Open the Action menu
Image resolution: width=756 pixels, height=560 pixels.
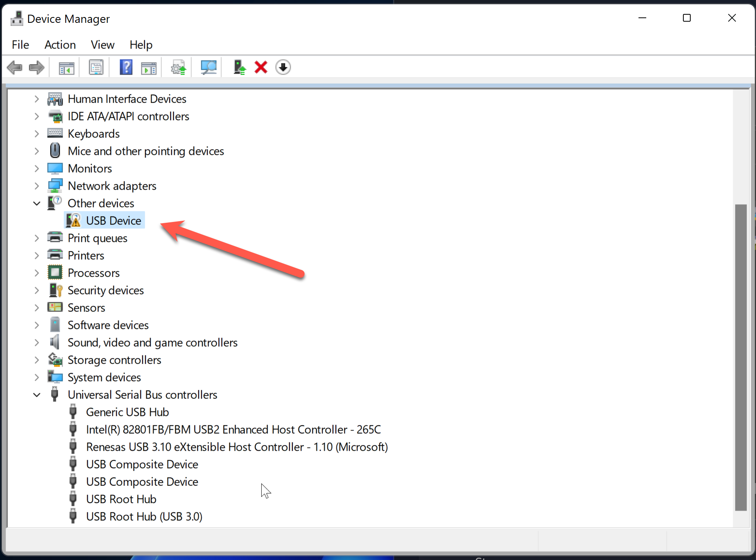pos(60,45)
